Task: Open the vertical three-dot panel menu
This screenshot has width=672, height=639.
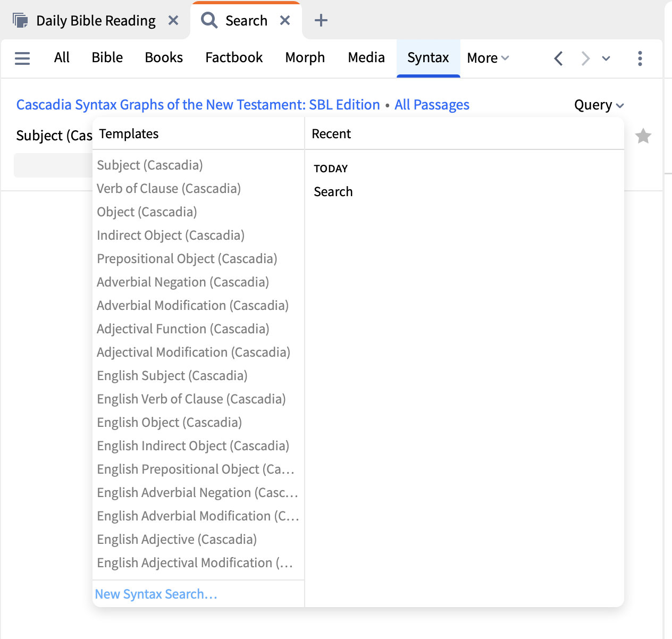Action: point(640,58)
